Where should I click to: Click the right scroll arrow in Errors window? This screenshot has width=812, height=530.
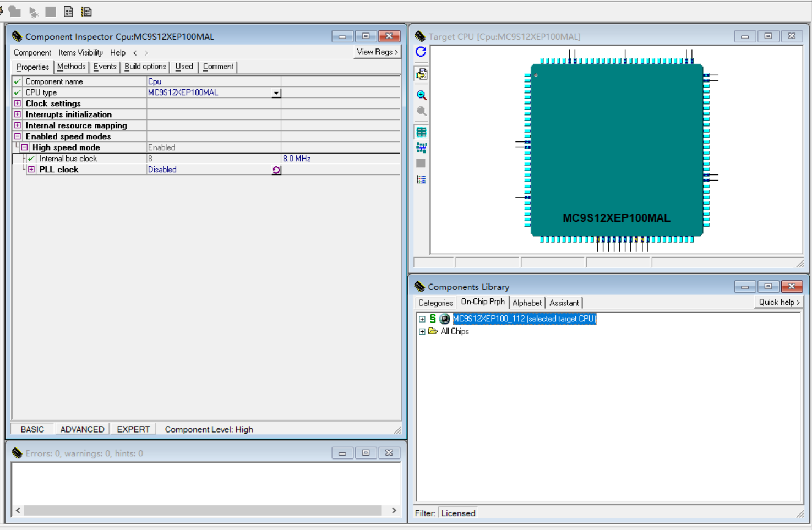pos(394,511)
